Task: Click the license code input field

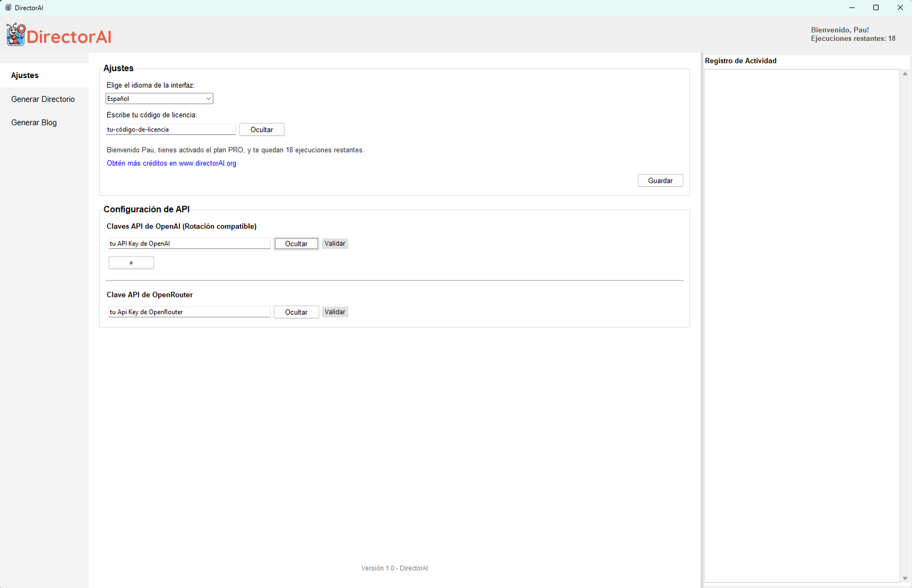Action: [x=170, y=129]
